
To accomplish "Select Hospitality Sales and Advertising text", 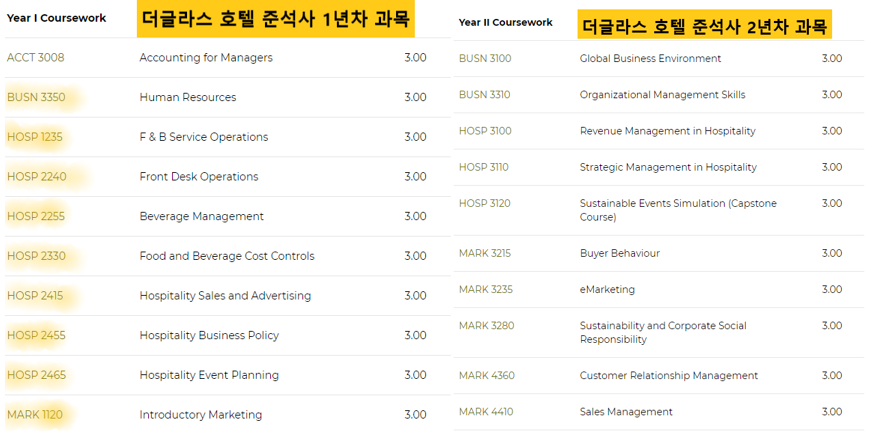I will click(225, 296).
